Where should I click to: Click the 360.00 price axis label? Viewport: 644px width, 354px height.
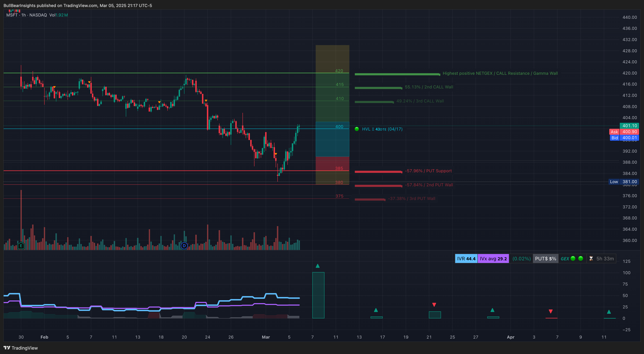629,240
